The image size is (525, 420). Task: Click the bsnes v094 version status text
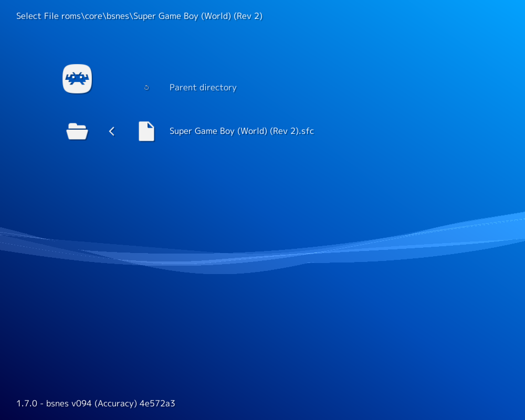96,403
